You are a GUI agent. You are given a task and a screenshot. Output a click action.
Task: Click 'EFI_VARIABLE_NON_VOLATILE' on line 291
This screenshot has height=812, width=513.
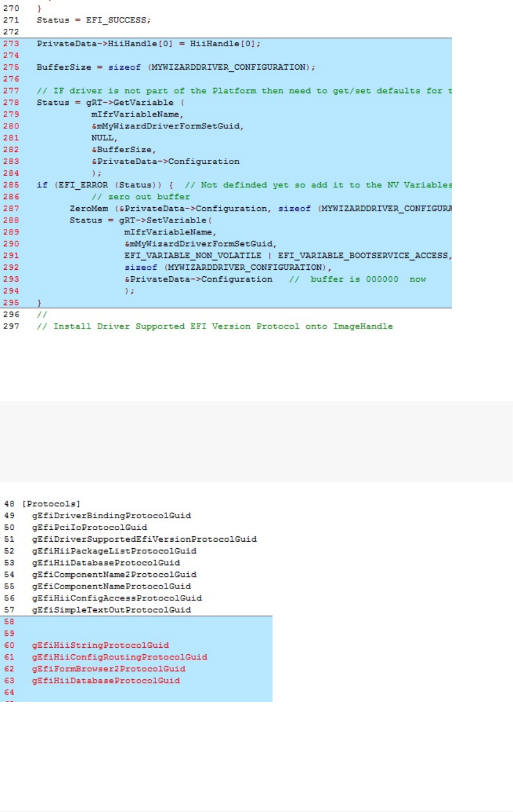[x=193, y=256]
